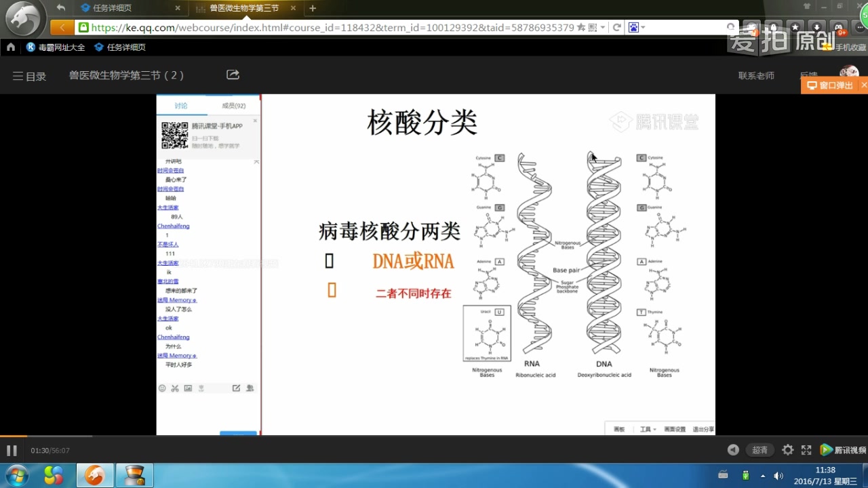The width and height of the screenshot is (868, 488).
Task: Click the round previous button near 超清
Action: (733, 450)
